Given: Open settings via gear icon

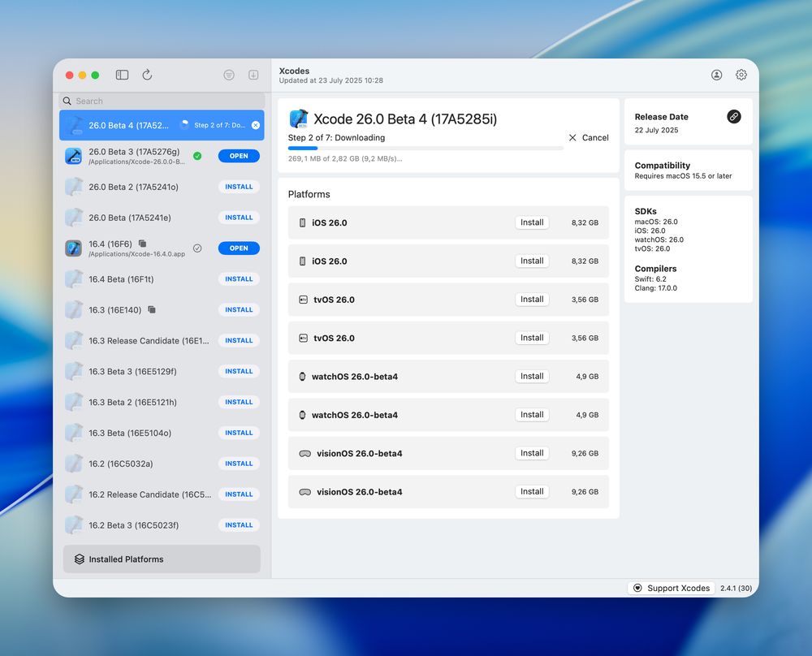Looking at the screenshot, I should (741, 75).
